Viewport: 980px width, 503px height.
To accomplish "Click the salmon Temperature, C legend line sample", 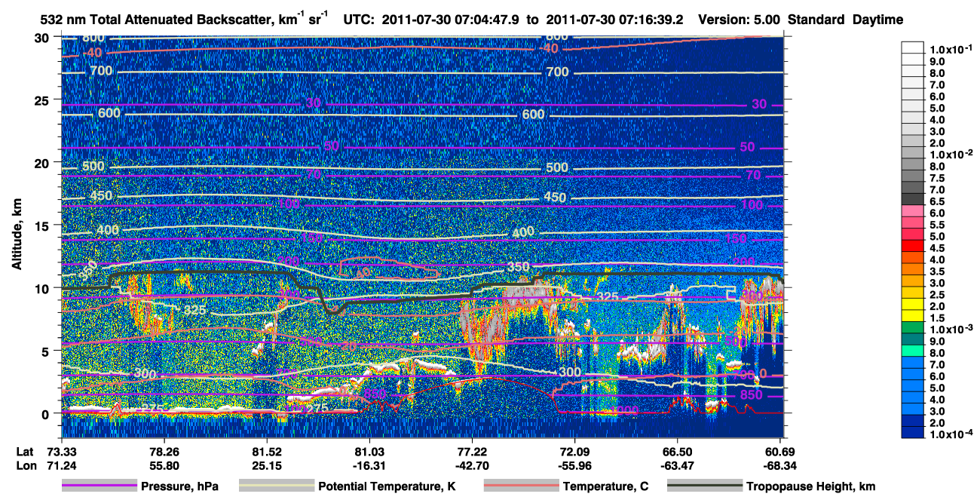I will tap(522, 486).
